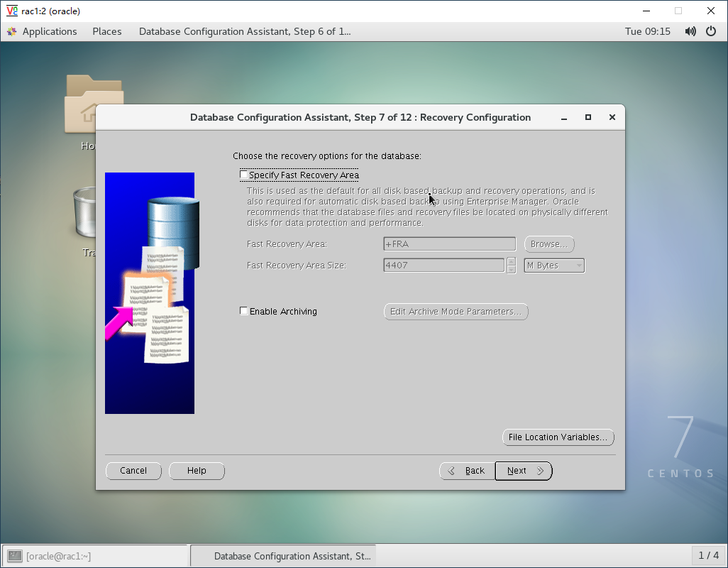
Task: Go Back to the previous step
Action: pyautogui.click(x=467, y=471)
